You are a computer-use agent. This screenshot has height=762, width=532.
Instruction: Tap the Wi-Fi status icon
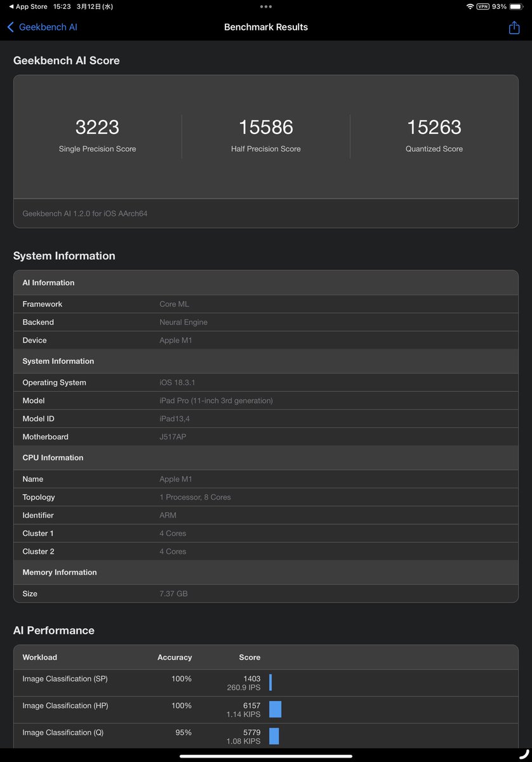pyautogui.click(x=470, y=6)
